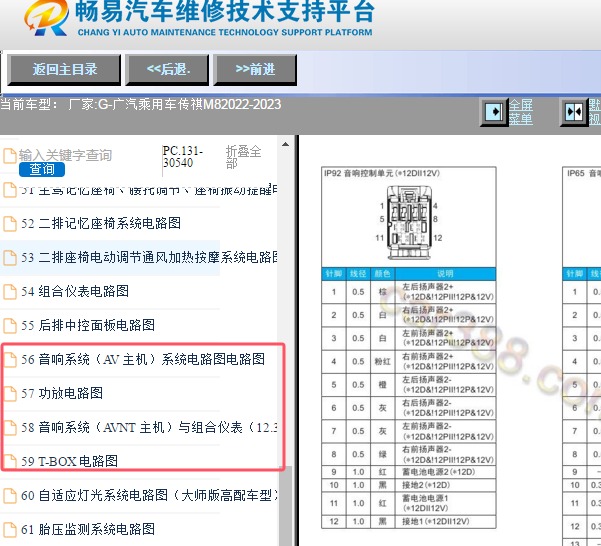The width and height of the screenshot is (601, 546).
Task: Click the document icon beside item 56
Action: point(10,359)
